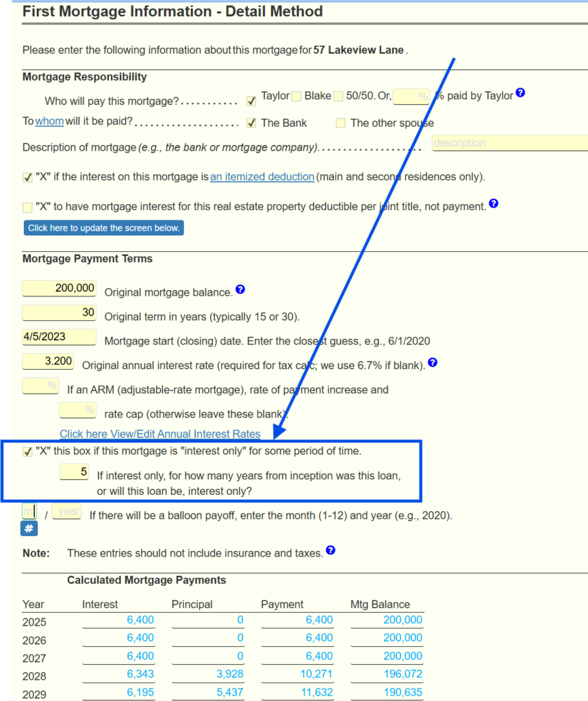
Task: Open help icon for insurance and taxes note
Action: click(x=331, y=550)
